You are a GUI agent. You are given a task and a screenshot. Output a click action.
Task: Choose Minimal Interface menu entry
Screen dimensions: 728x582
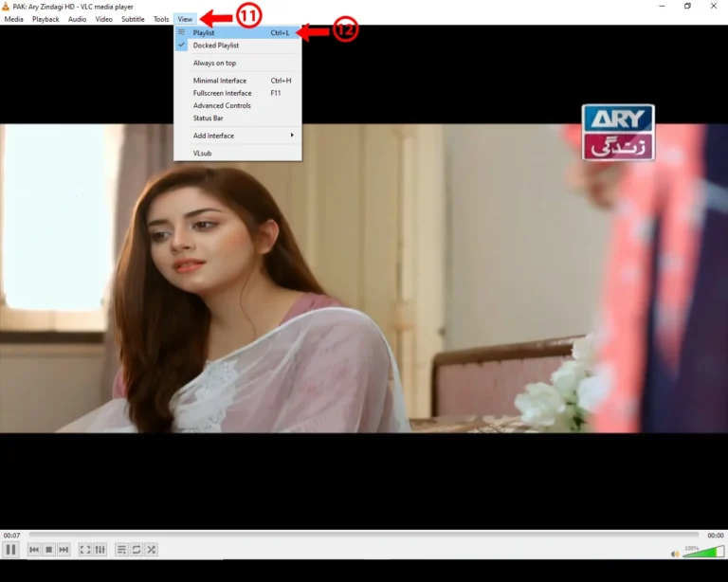coord(220,81)
